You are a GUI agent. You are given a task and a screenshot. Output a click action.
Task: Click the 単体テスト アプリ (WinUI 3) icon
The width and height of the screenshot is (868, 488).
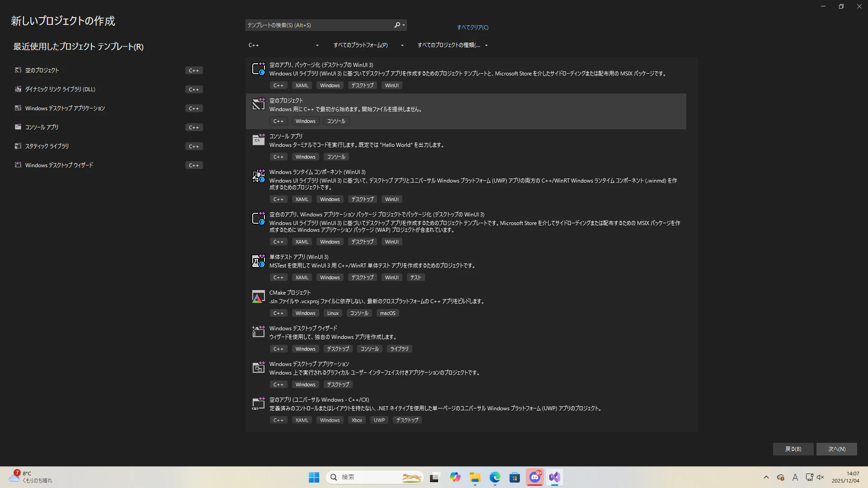point(258,261)
